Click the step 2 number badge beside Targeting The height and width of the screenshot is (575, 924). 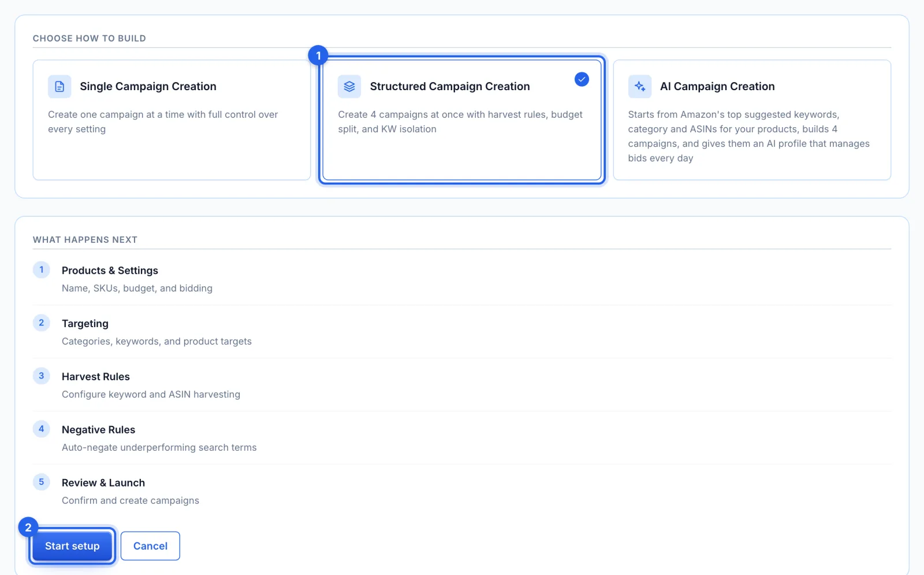[41, 323]
